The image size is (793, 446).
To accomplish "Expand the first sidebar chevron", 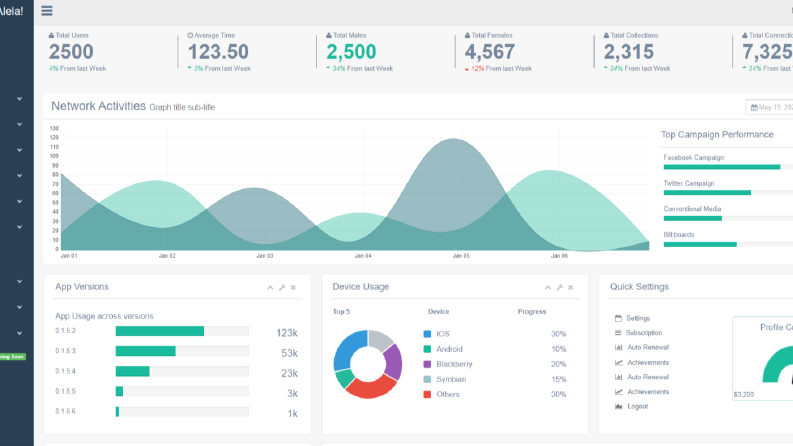I will 20,99.
